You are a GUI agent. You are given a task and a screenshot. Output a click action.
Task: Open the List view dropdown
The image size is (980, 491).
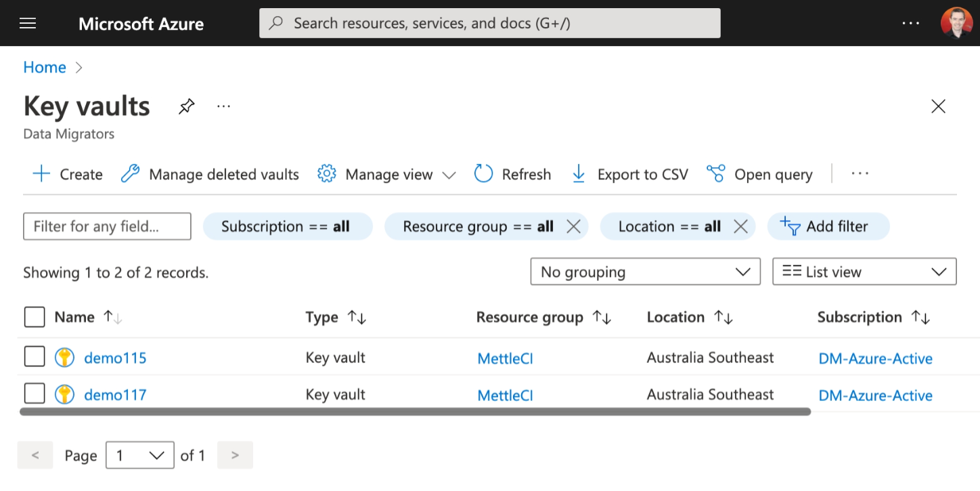(x=864, y=272)
